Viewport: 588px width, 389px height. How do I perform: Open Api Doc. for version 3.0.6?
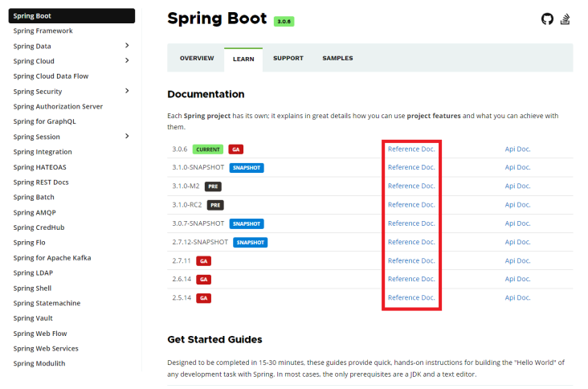[517, 149]
